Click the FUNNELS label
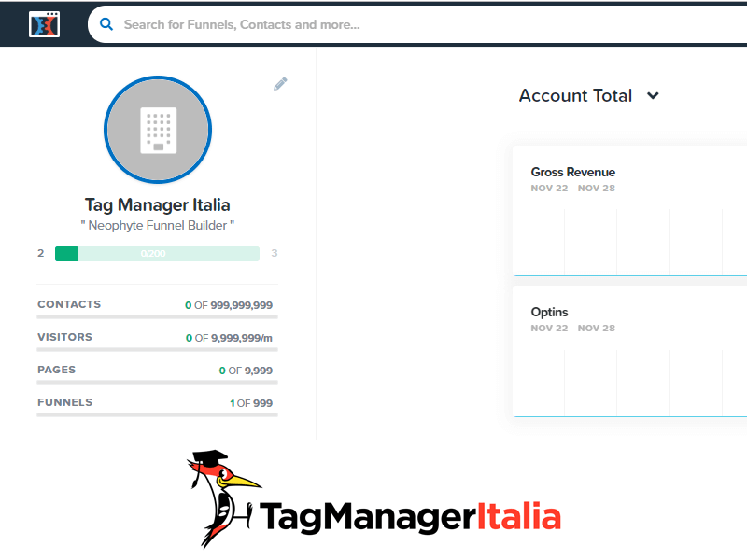 (64, 402)
